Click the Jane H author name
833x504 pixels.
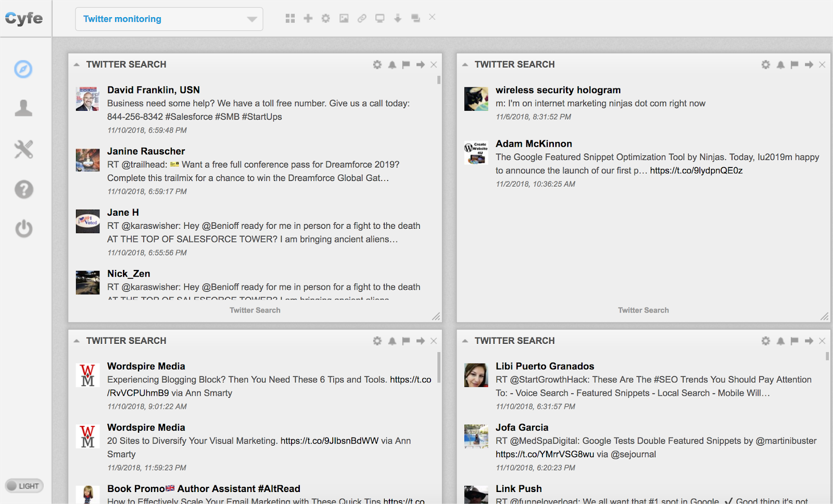pyautogui.click(x=123, y=213)
